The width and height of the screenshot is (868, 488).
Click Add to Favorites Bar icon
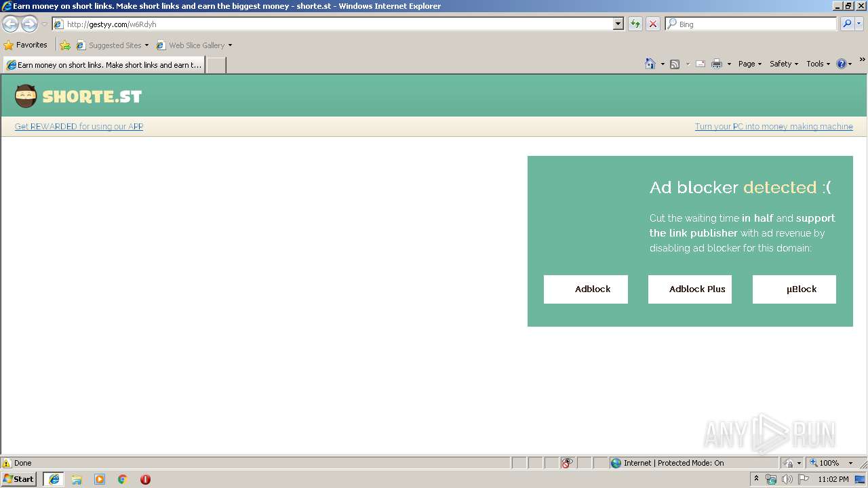click(x=65, y=45)
